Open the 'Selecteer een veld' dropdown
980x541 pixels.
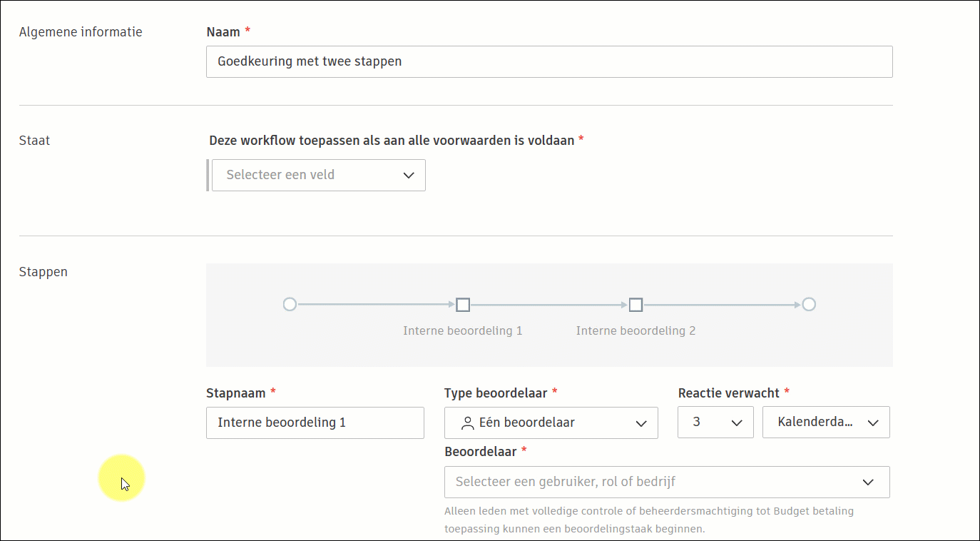(318, 175)
